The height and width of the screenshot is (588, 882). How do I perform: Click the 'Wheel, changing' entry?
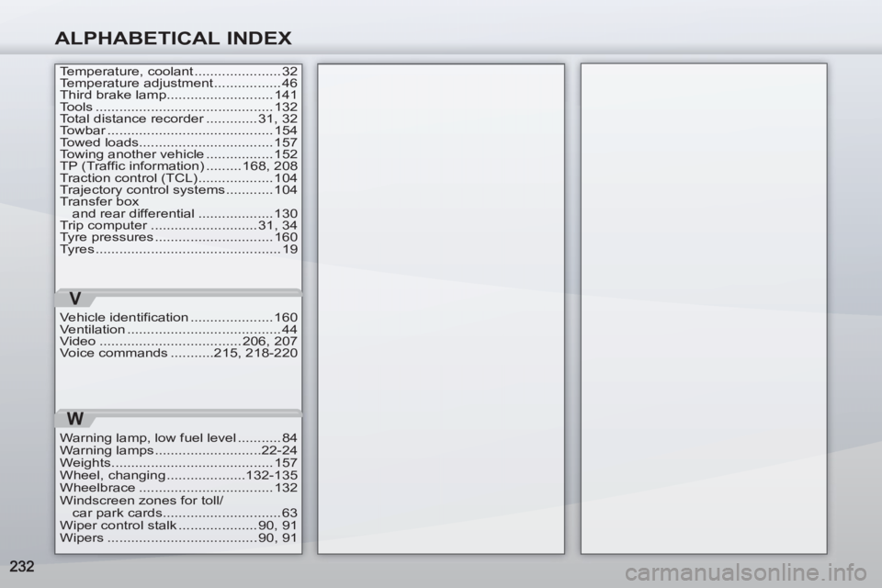[x=178, y=476]
